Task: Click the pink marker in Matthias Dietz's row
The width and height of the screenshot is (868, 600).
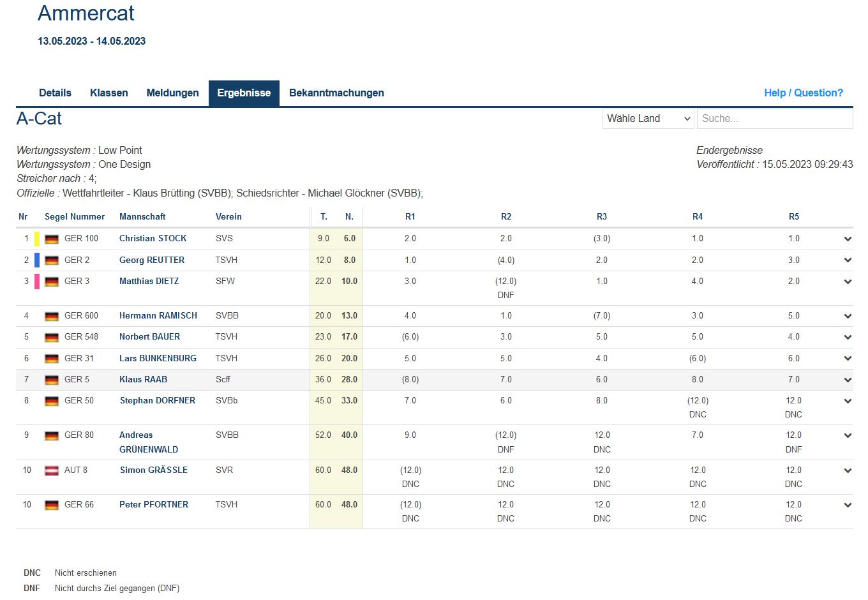Action: (37, 281)
